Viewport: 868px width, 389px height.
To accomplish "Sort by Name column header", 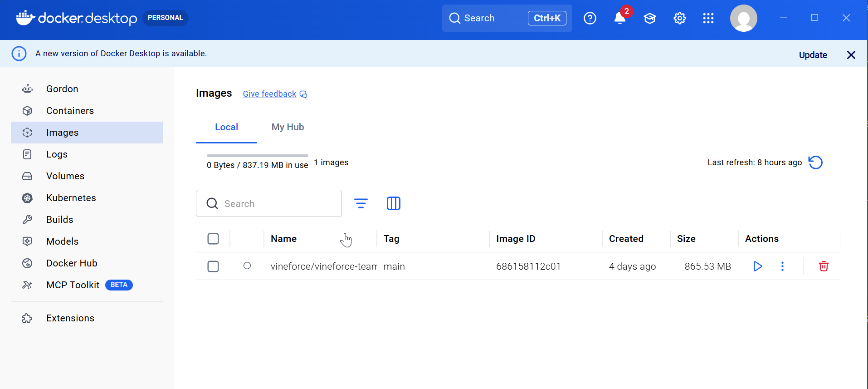I will click(283, 239).
